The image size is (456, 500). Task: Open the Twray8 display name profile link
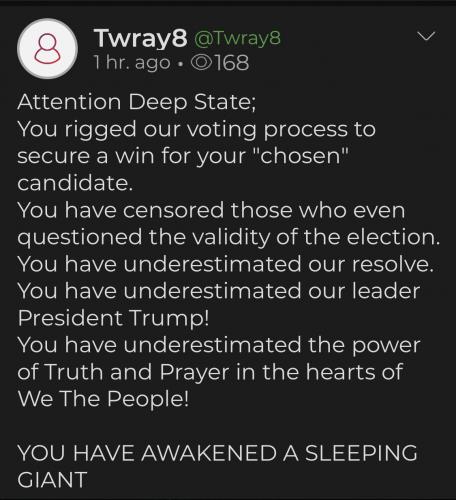(140, 38)
